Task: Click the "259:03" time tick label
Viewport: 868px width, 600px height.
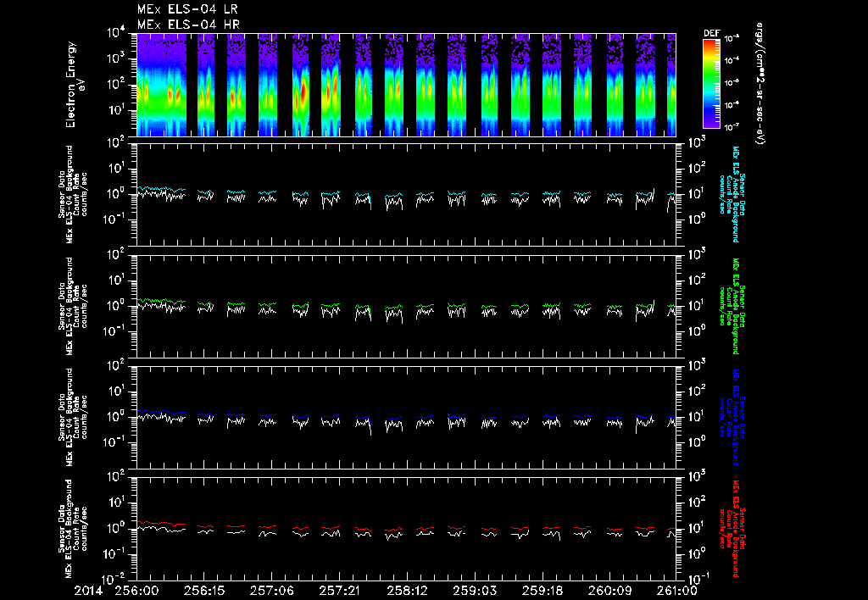Action: [x=475, y=591]
